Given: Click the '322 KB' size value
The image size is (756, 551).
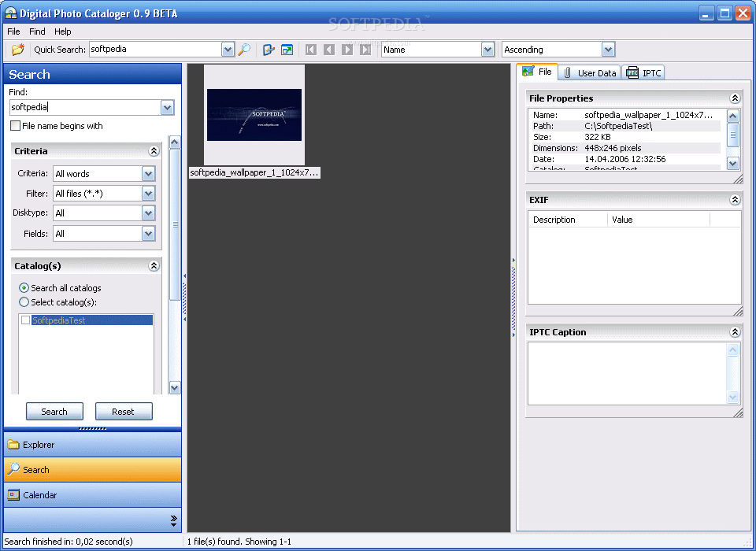Looking at the screenshot, I should tap(598, 137).
